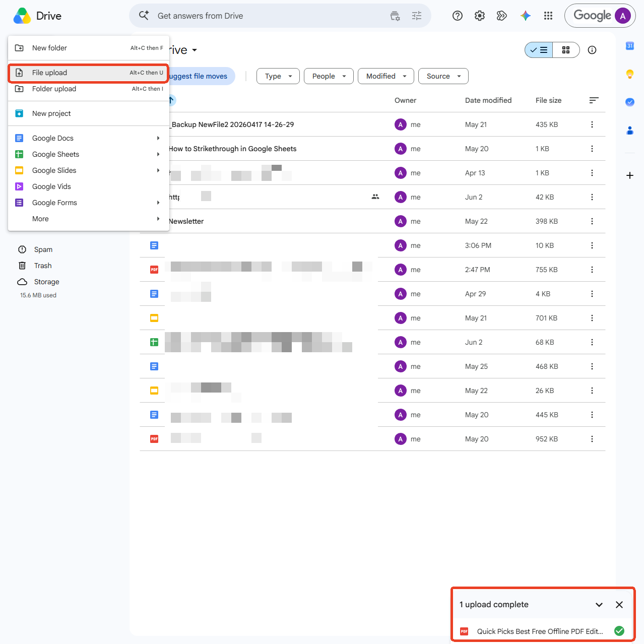Screen dimensions: 644x644
Task: Click the shared people icon on the 42 KB row
Action: pos(375,197)
